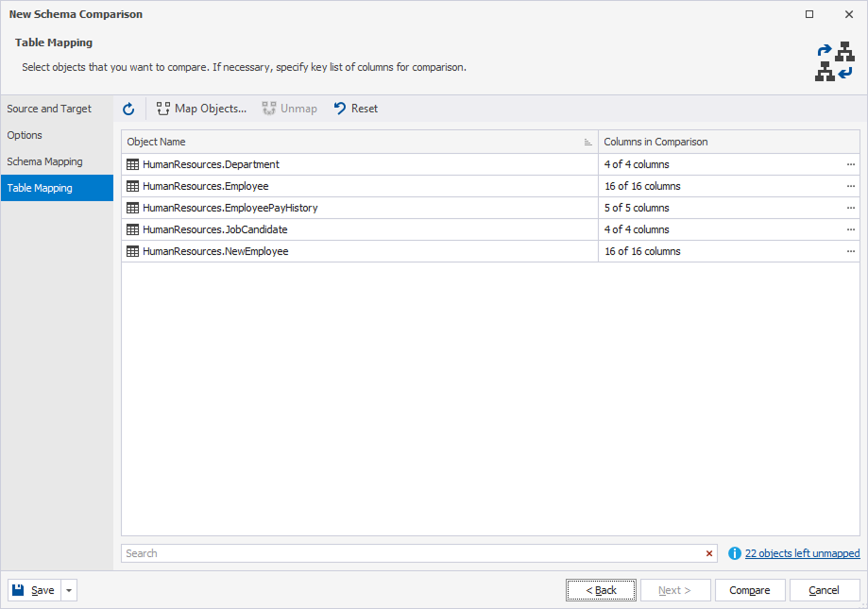Open the 22 objects left unmapped link

(802, 553)
